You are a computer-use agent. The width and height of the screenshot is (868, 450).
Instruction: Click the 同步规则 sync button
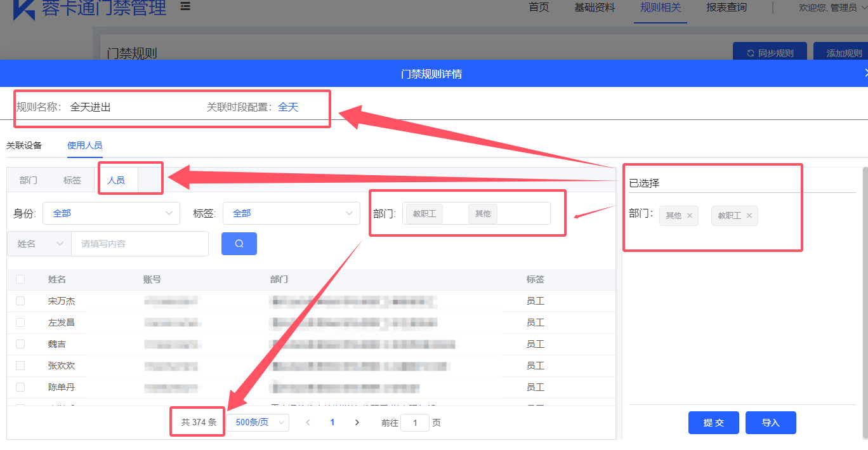770,53
